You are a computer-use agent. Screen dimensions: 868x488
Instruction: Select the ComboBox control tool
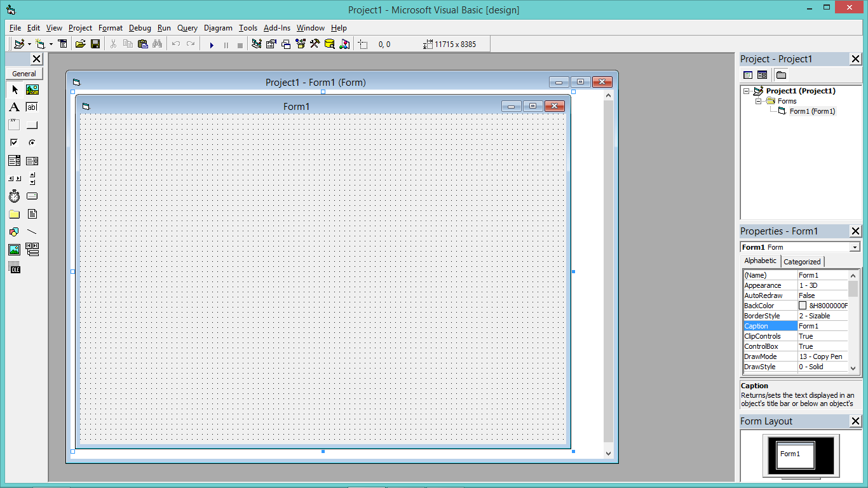tap(14, 160)
